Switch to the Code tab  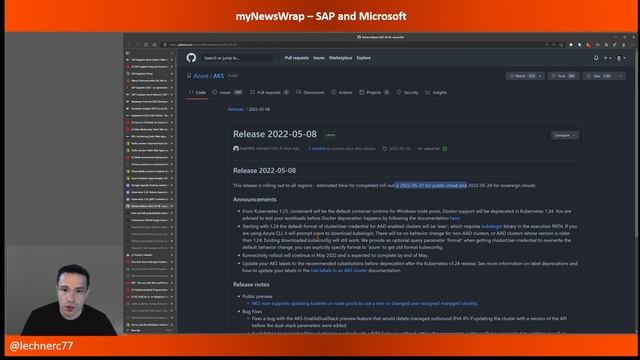click(197, 93)
